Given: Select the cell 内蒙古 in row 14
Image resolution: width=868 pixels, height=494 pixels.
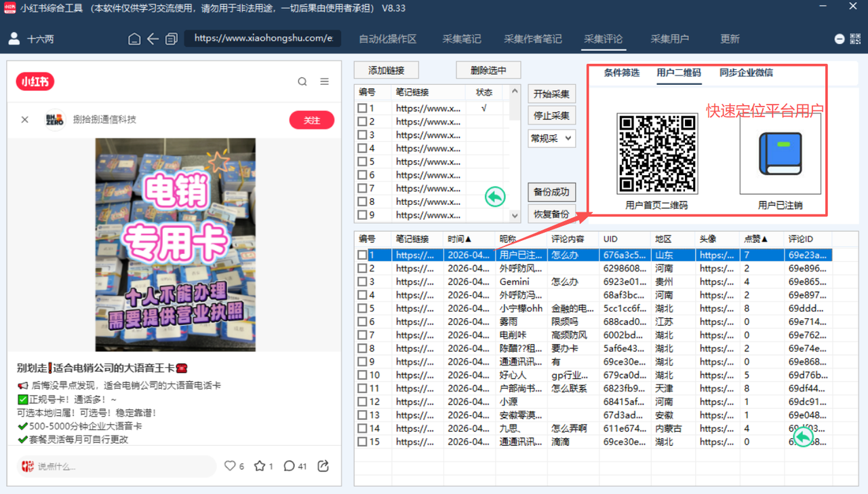Looking at the screenshot, I should click(673, 428).
